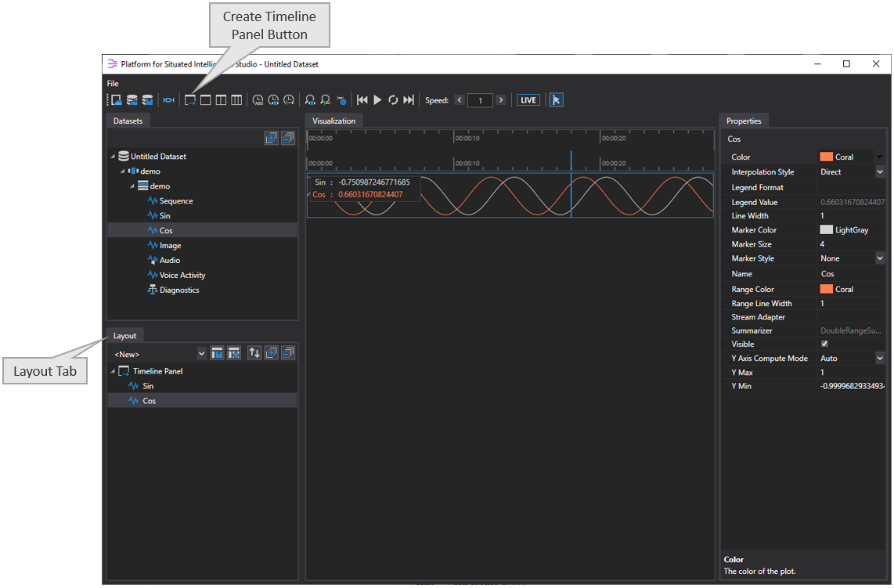Toggle repeat playback on the toolbar
This screenshot has width=894, height=588.
[x=393, y=100]
